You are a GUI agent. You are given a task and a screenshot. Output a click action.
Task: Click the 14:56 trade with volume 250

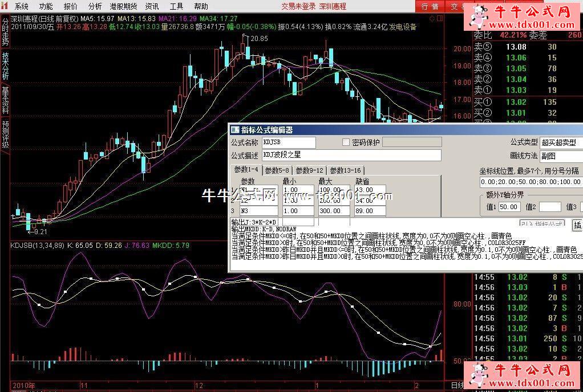[x=527, y=338]
